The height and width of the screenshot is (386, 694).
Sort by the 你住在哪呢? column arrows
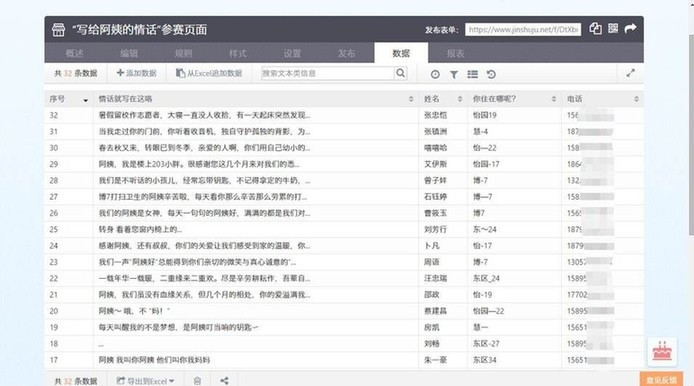[554, 99]
